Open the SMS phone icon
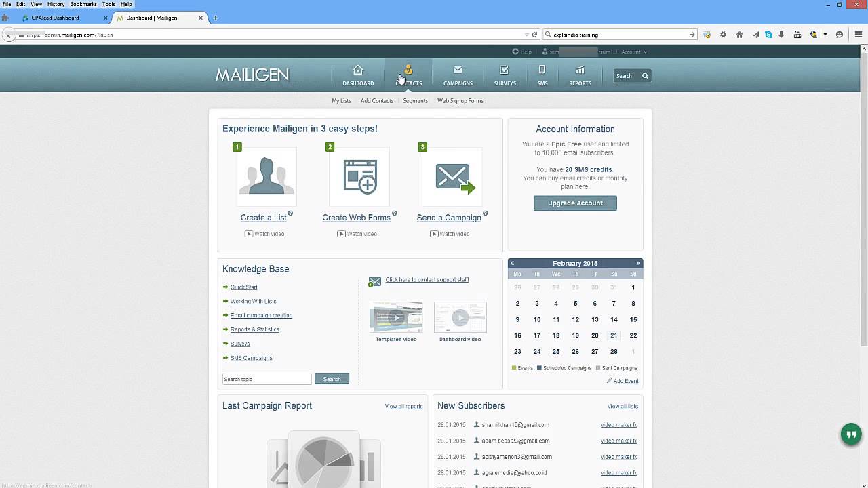868x488 pixels. coord(542,69)
